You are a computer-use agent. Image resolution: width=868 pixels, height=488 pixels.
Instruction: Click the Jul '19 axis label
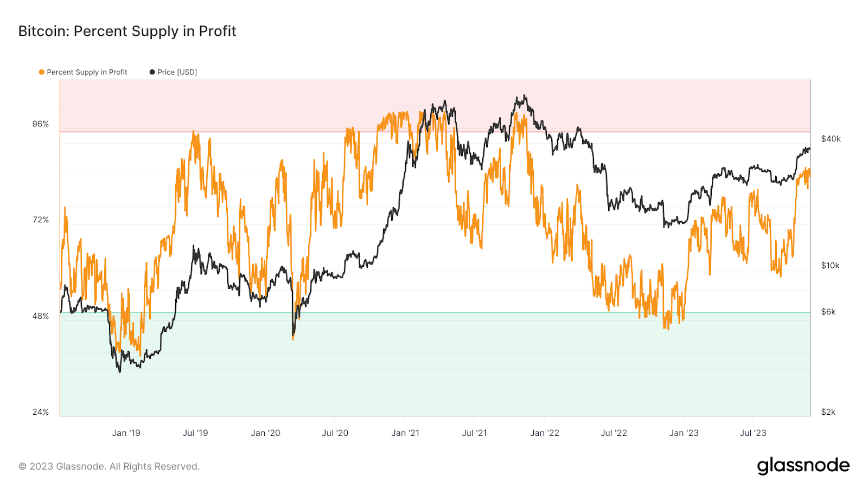coord(195,433)
